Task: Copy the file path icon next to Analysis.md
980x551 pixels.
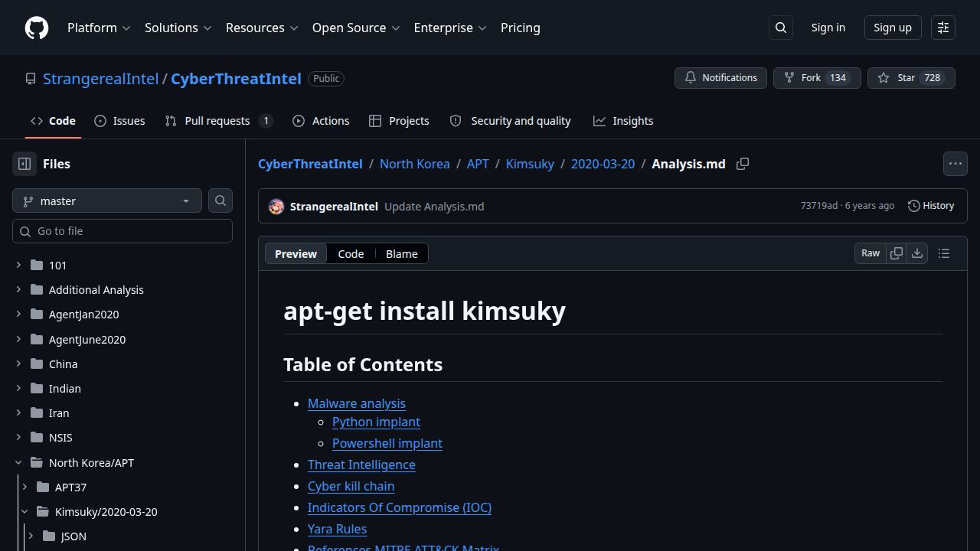Action: click(743, 164)
